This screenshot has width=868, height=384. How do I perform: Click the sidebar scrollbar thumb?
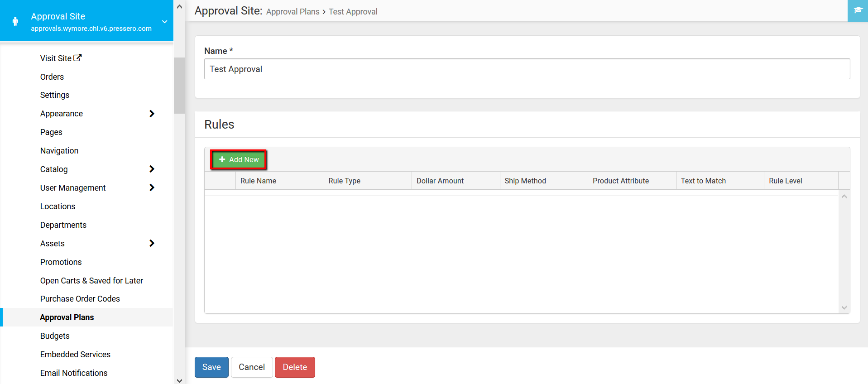(179, 85)
